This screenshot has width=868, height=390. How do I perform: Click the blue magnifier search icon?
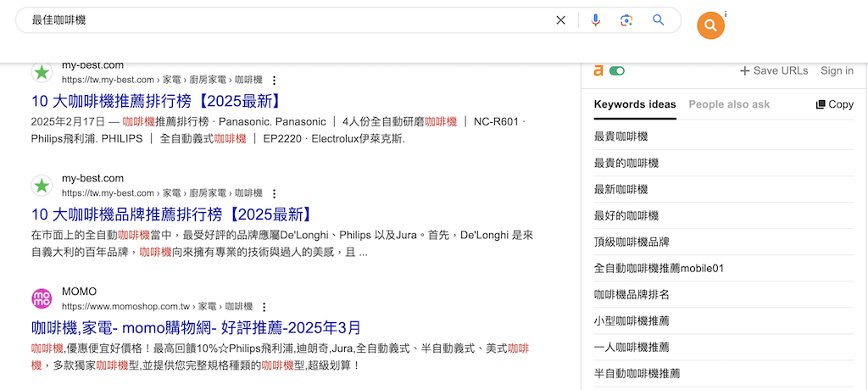(x=658, y=20)
